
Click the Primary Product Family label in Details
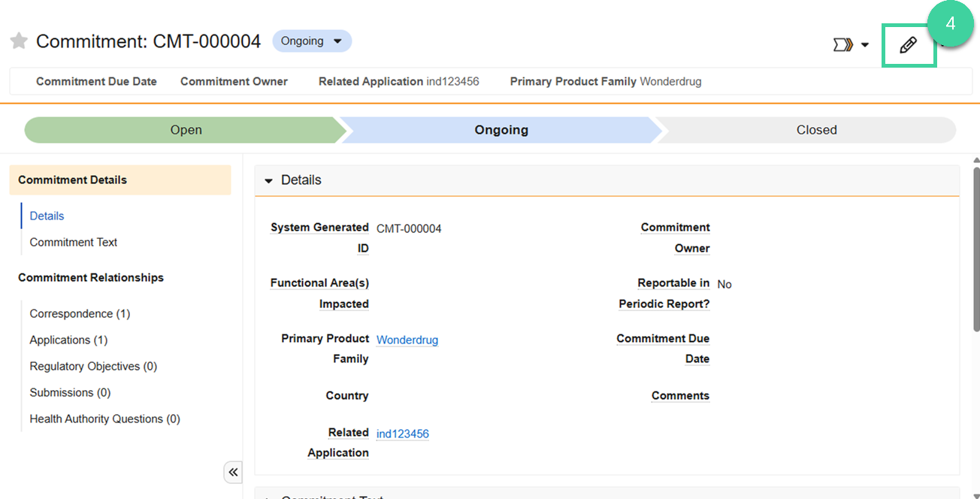click(325, 349)
